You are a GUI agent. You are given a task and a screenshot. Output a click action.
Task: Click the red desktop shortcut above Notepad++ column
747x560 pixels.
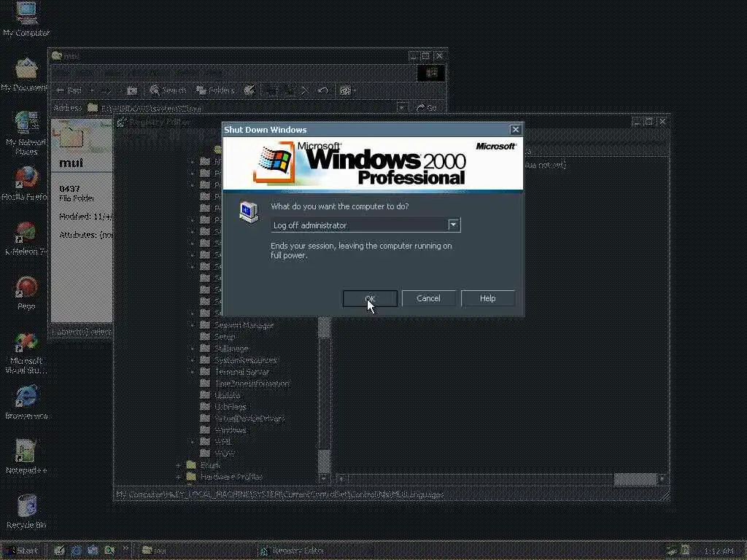(26, 293)
